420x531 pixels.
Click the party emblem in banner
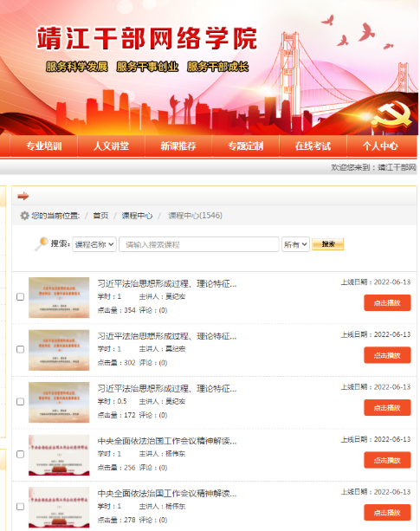[x=391, y=115]
